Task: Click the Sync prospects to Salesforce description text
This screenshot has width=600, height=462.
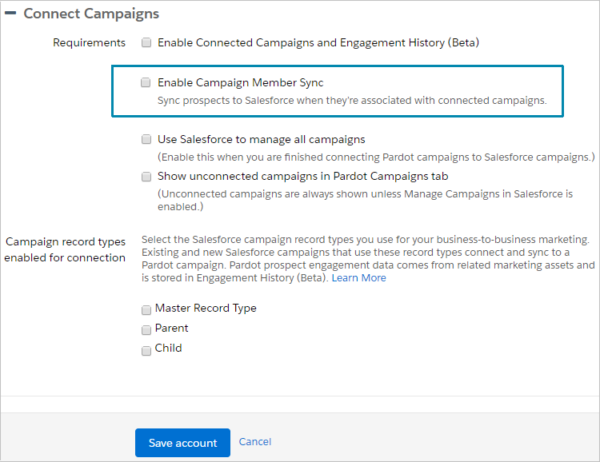Action: (x=352, y=100)
